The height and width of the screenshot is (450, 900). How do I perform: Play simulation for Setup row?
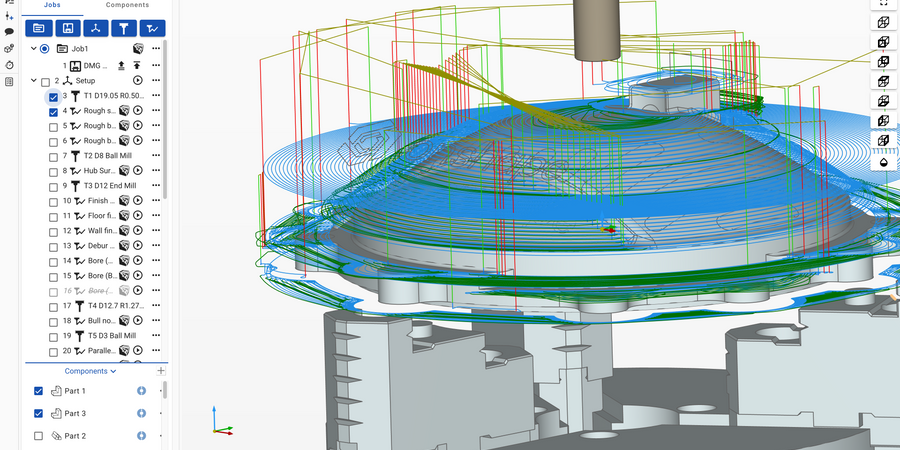[139, 80]
